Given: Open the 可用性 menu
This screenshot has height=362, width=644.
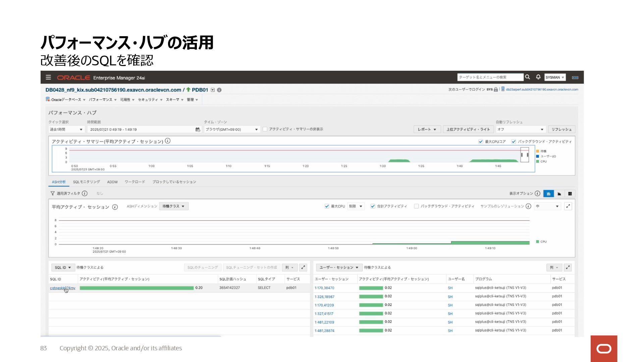Looking at the screenshot, I should pyautogui.click(x=127, y=100).
